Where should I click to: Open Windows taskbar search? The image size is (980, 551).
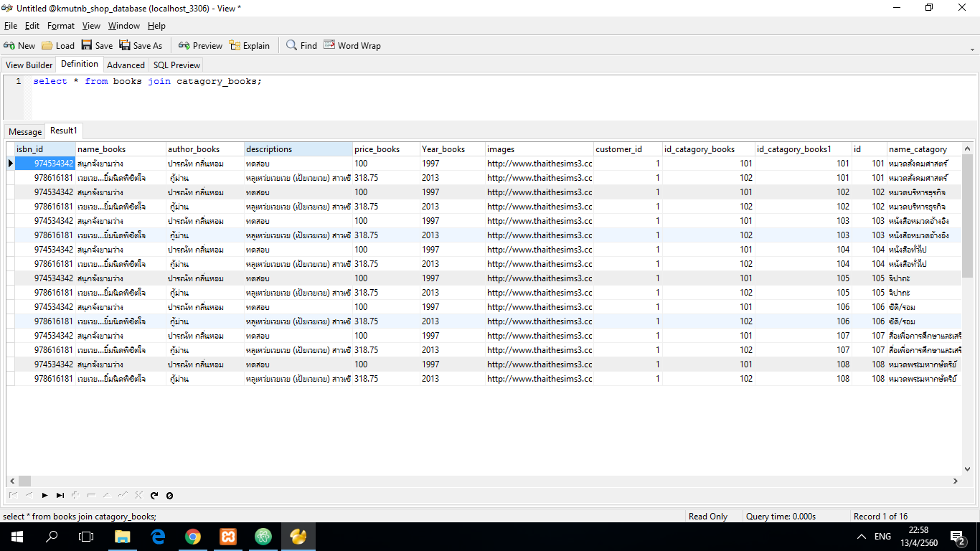tap(52, 537)
